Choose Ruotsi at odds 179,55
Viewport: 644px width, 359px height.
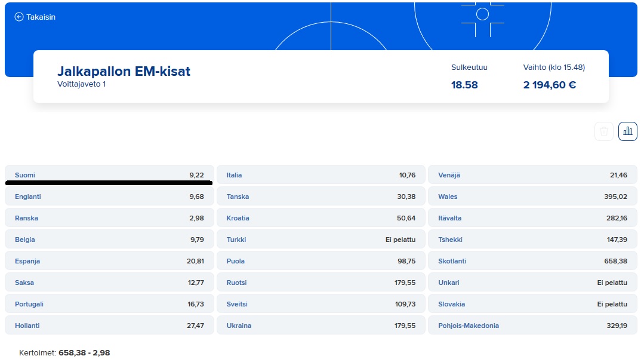(321, 283)
